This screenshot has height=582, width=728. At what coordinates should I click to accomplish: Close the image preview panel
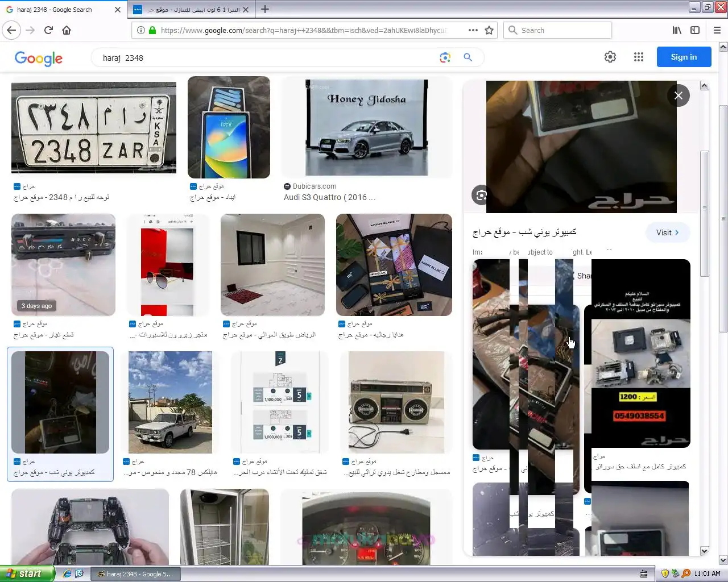[x=679, y=95]
